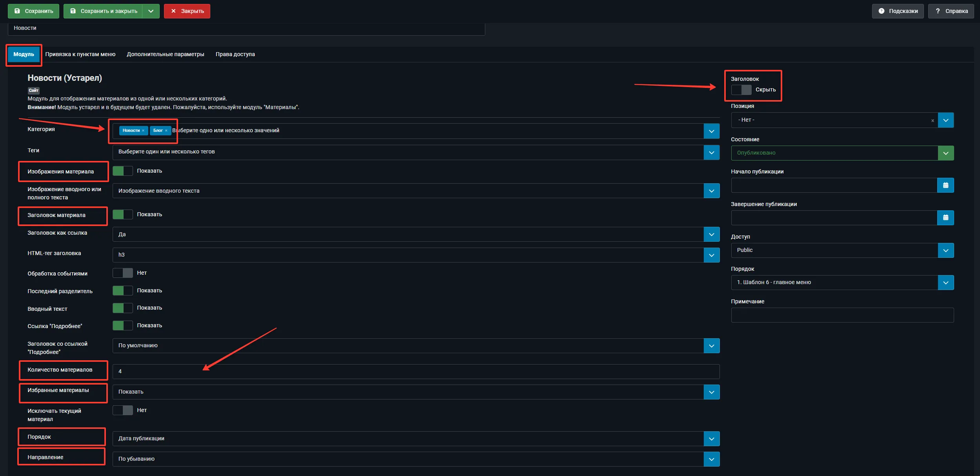
Task: Click the green Сохранить button
Action: point(33,11)
